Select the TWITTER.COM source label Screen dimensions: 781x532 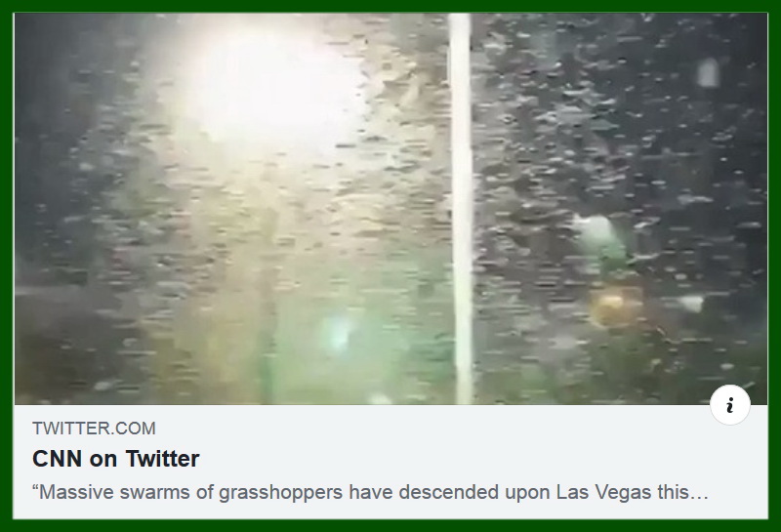pos(94,429)
